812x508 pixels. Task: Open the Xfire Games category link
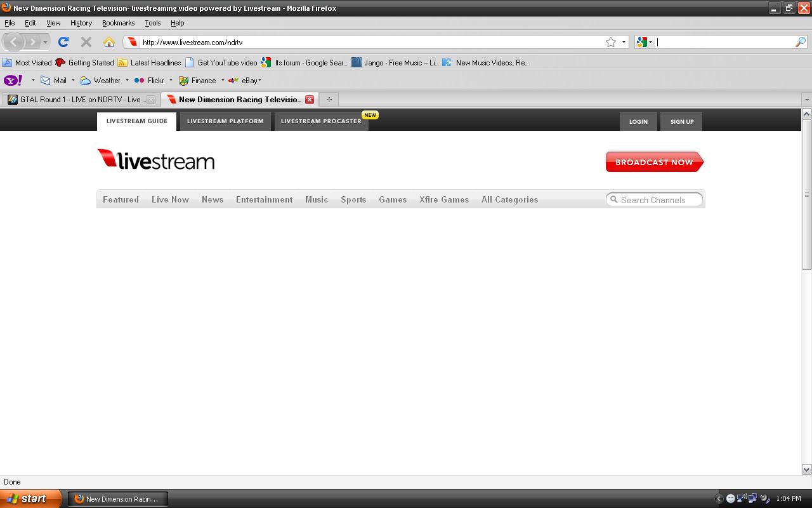pos(444,199)
